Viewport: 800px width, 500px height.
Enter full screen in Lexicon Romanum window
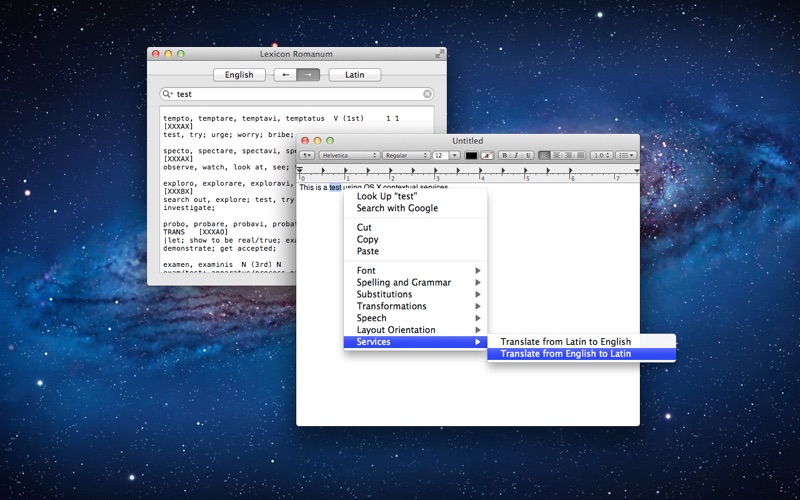(x=439, y=54)
